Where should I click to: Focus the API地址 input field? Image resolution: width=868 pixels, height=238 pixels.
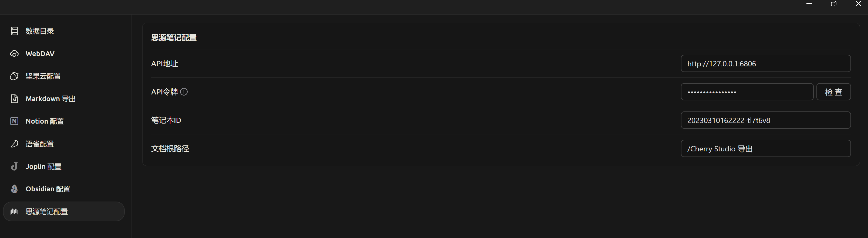(766, 64)
